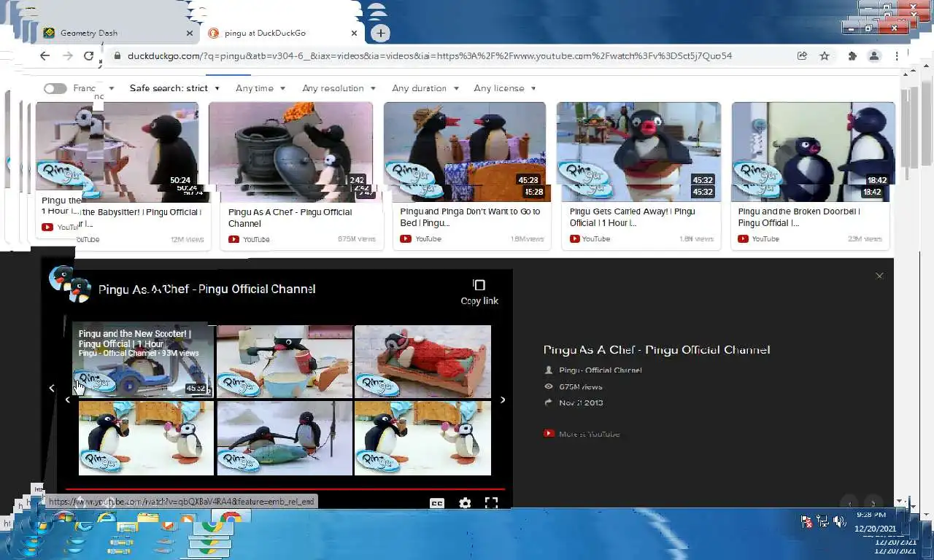Click Pingu Gets Carried Away title link
The width and height of the screenshot is (934, 560).
632,217
